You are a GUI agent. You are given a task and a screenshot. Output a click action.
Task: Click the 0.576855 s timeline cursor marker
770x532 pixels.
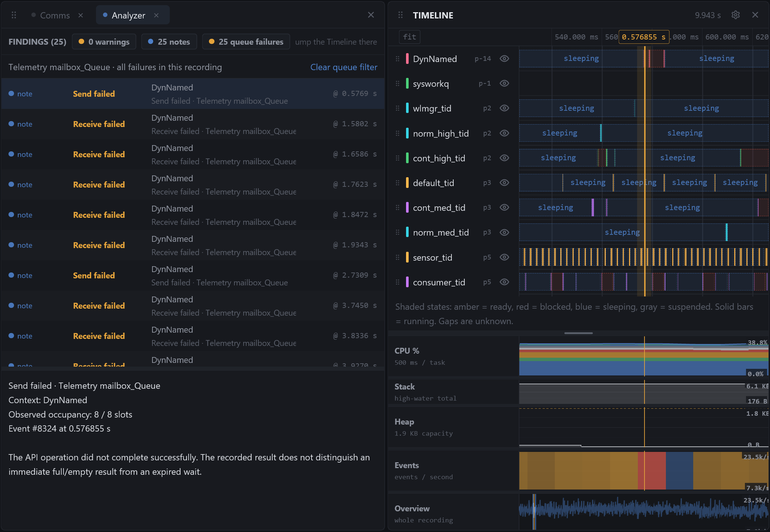644,37
